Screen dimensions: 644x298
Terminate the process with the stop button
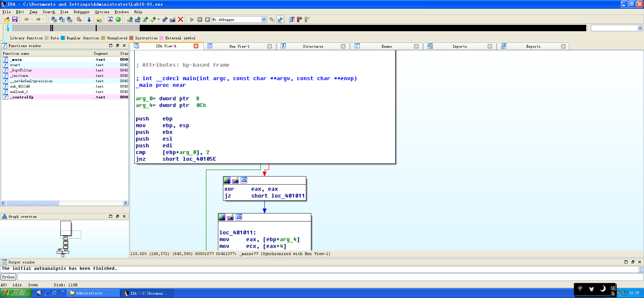208,19
